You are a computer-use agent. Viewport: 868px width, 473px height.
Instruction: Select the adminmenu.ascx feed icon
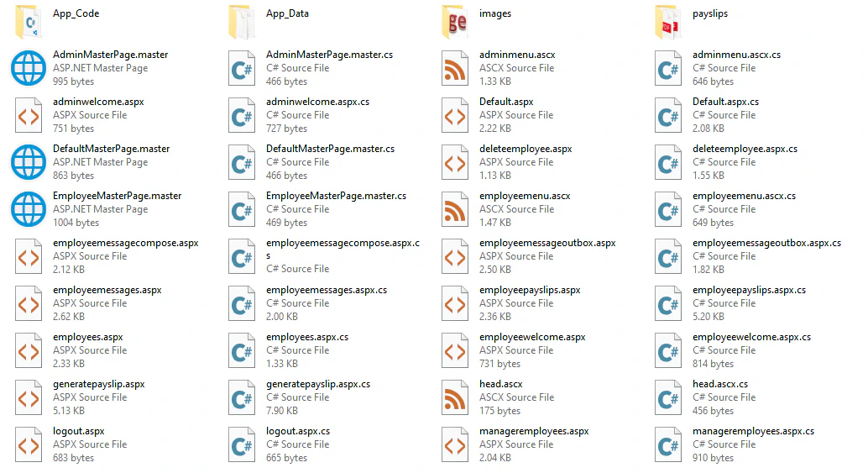click(x=455, y=68)
